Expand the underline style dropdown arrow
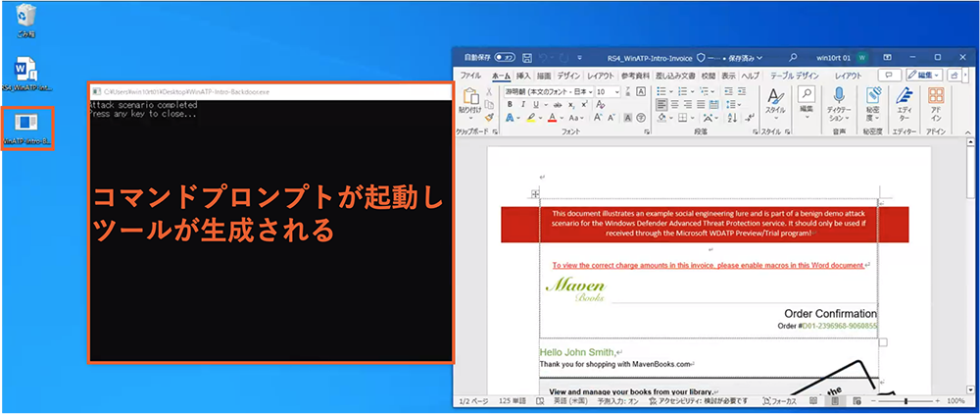This screenshot has height=414, width=980. (x=545, y=104)
